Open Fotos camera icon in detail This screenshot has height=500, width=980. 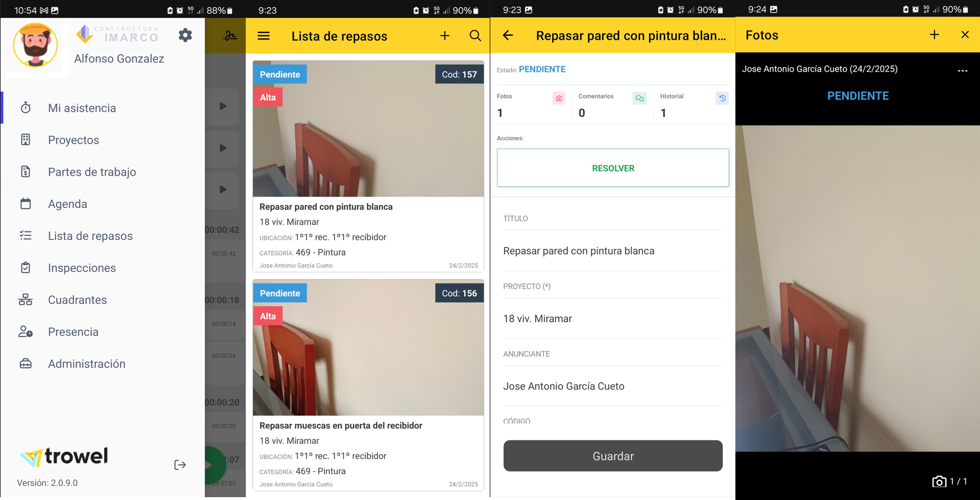(559, 98)
